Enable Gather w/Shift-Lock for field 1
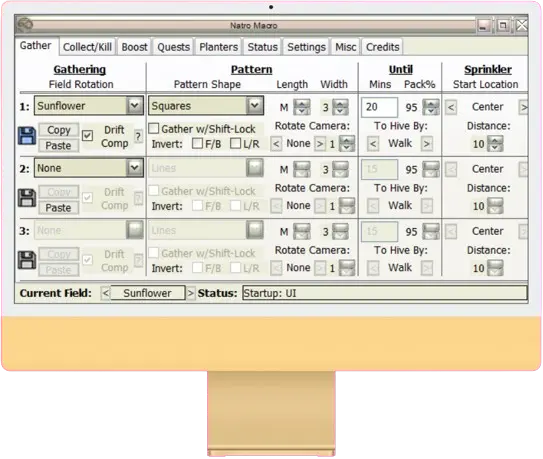This screenshot has width=543, height=459. pyautogui.click(x=154, y=129)
